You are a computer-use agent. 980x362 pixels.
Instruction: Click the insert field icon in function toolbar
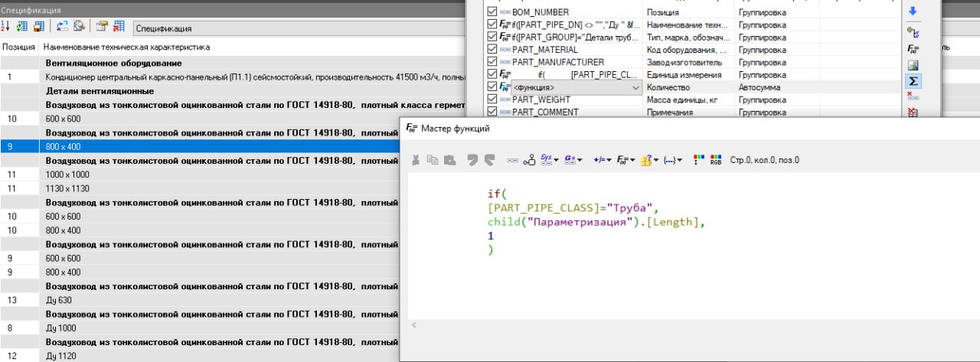click(x=513, y=160)
